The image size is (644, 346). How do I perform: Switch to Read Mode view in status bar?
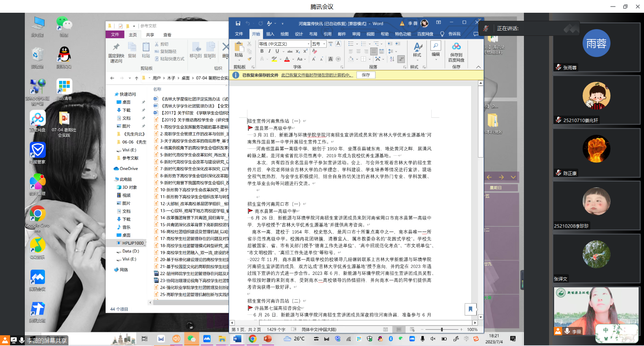click(385, 330)
